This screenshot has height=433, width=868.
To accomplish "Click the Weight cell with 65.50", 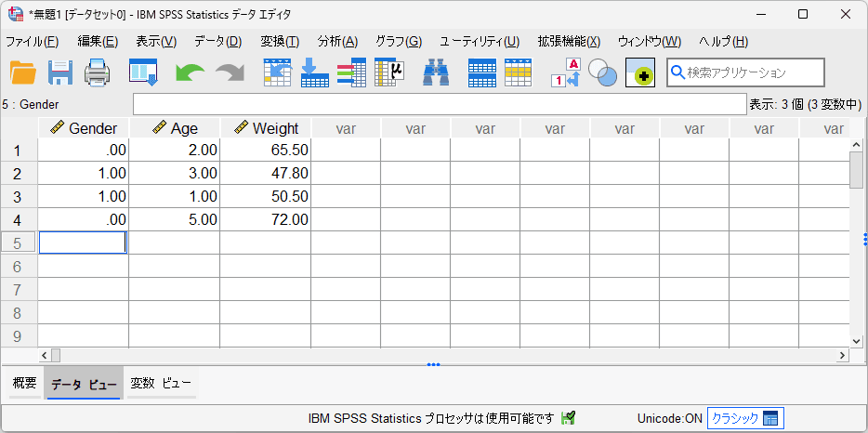I will [x=266, y=150].
